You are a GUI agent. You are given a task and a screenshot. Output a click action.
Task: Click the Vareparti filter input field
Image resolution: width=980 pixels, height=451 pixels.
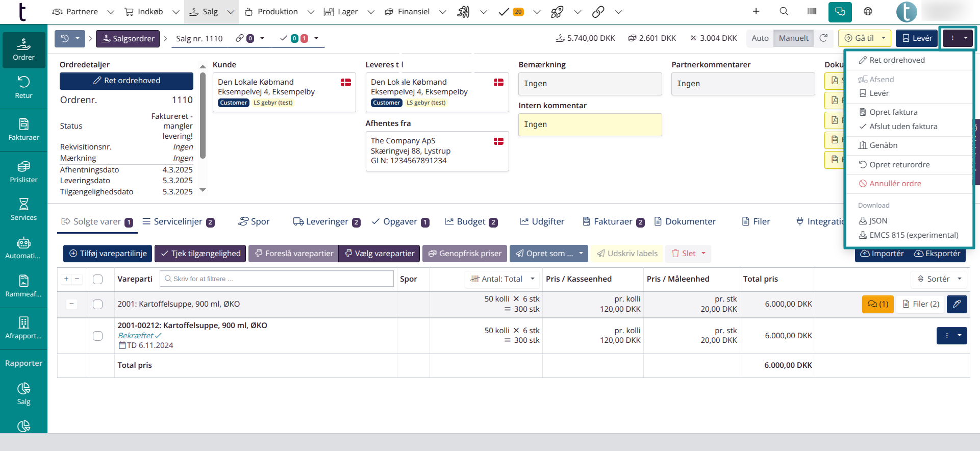[277, 279]
